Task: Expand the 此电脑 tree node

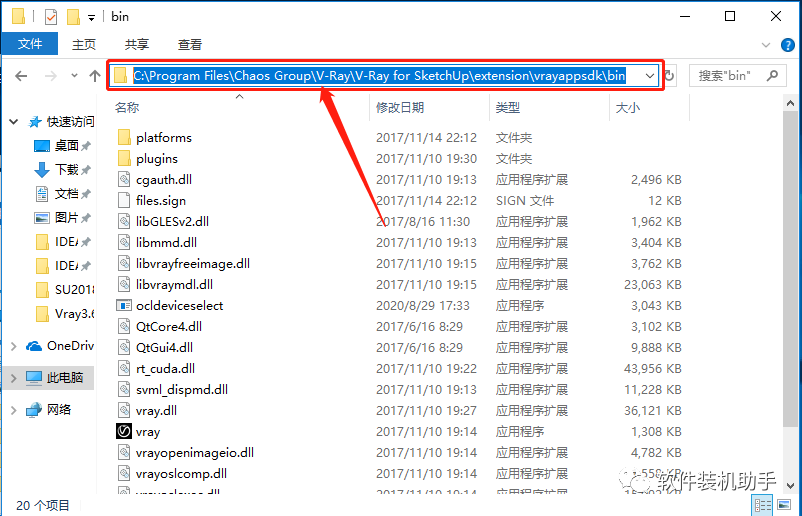Action: point(14,378)
